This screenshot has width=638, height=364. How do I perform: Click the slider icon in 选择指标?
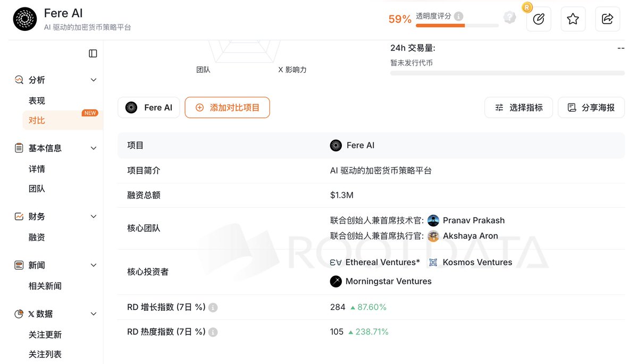[x=499, y=107]
